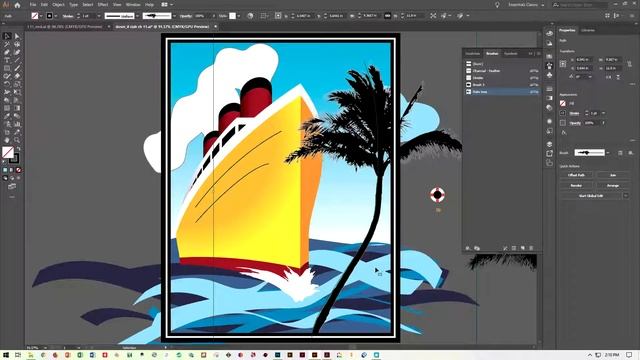Select the Scale tool
The width and height of the screenshot is (640, 360).
coord(17,84)
